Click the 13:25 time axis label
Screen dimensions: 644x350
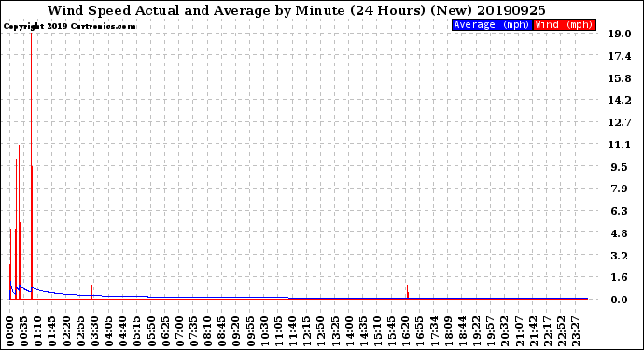click(335, 331)
